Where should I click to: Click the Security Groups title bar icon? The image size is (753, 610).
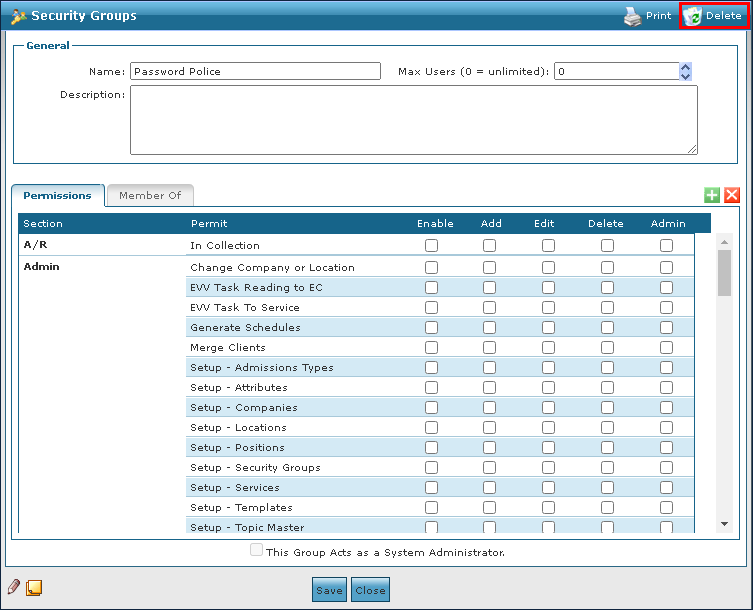tap(18, 16)
